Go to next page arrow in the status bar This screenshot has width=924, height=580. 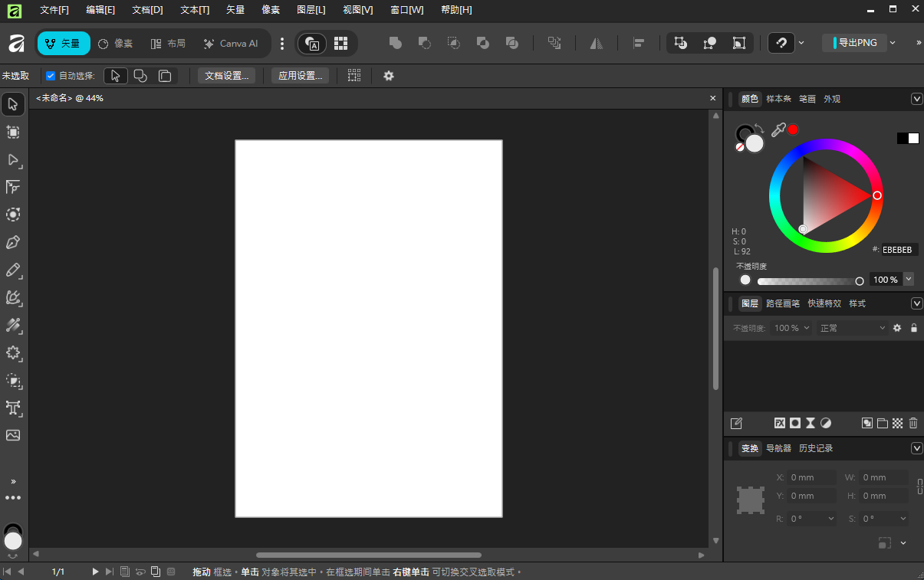(x=96, y=572)
